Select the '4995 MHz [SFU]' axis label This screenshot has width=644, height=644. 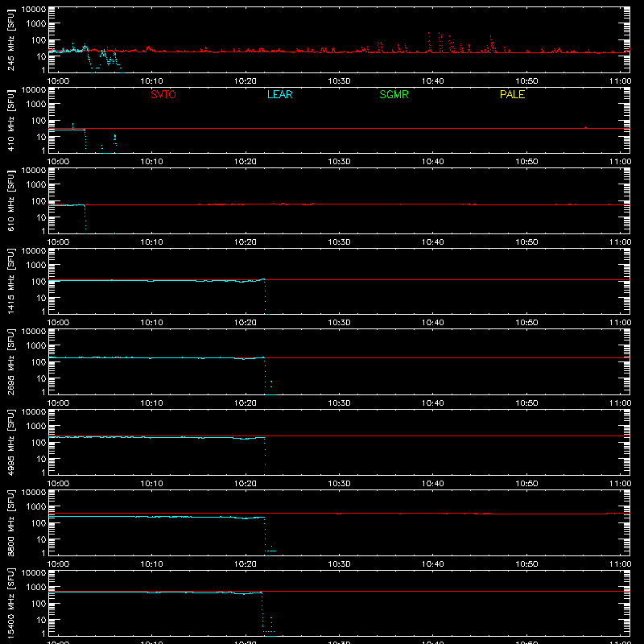[11, 442]
